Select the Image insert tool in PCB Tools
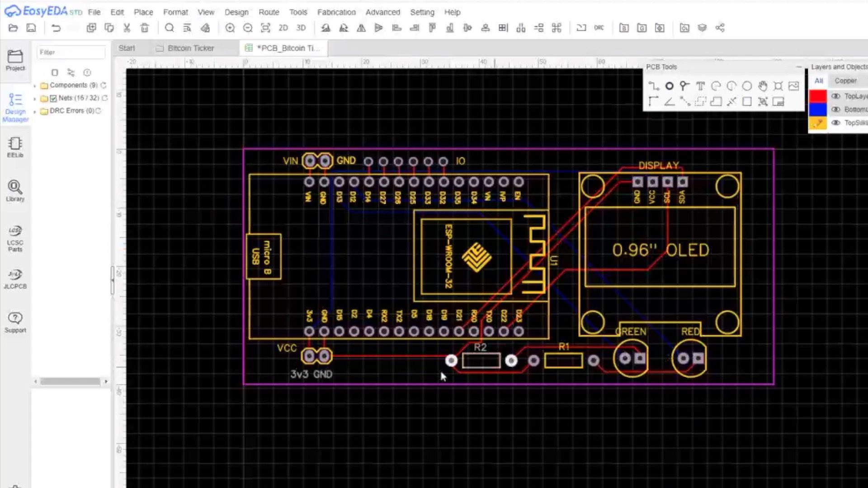 coord(793,86)
